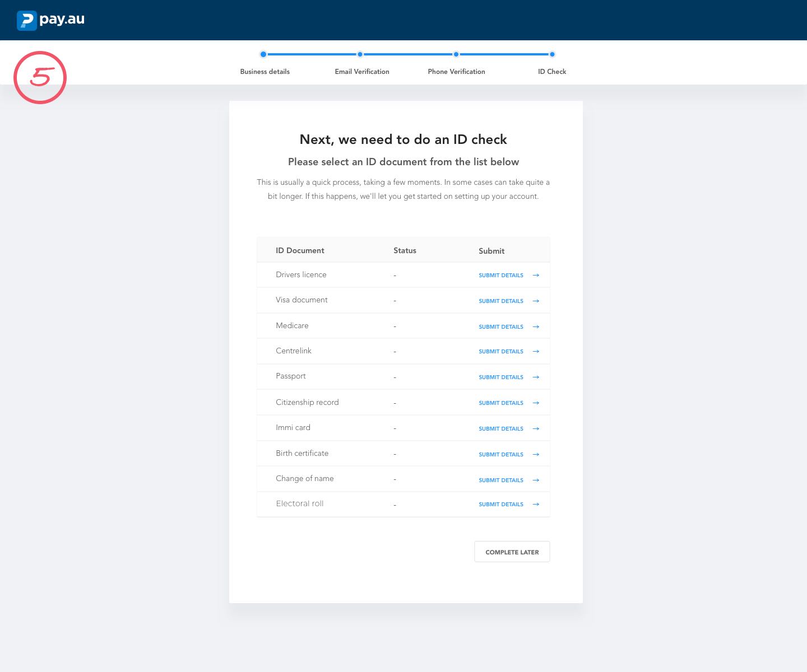Click the arrow icon beside Drivers licence

(x=536, y=276)
